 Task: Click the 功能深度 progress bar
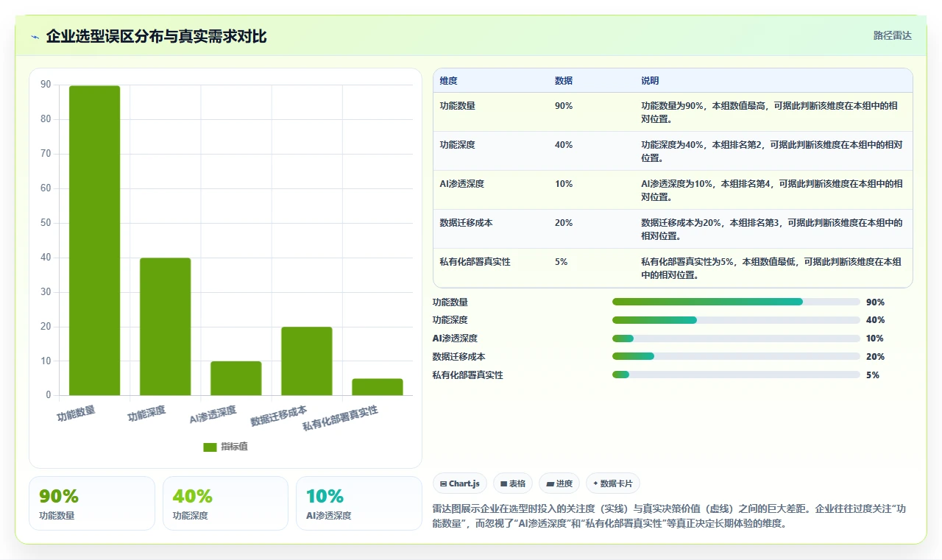click(x=736, y=320)
